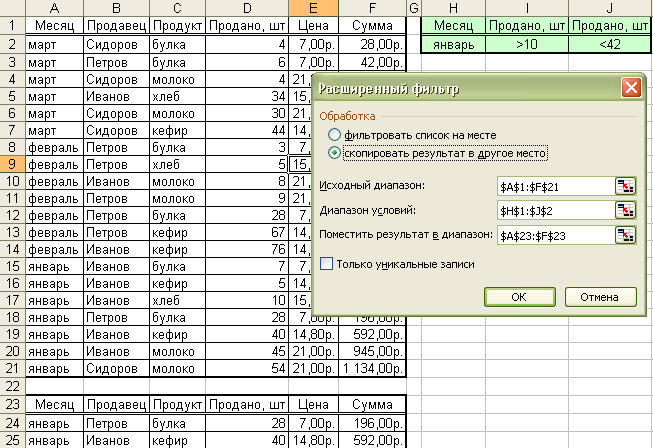Viewport: 653px width, 448px height.
Task: Click 'Месяц' header in row 23
Action: click(54, 404)
